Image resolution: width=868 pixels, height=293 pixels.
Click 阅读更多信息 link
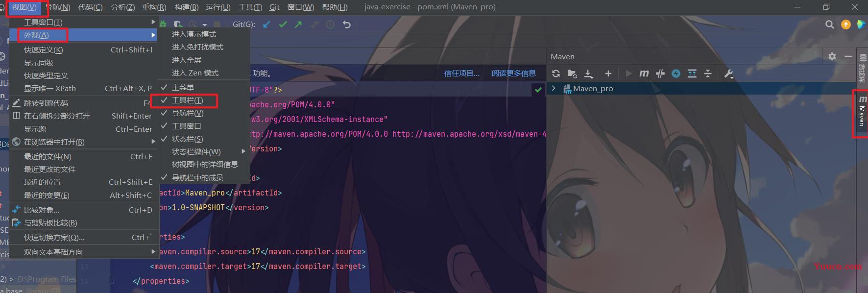click(x=514, y=73)
